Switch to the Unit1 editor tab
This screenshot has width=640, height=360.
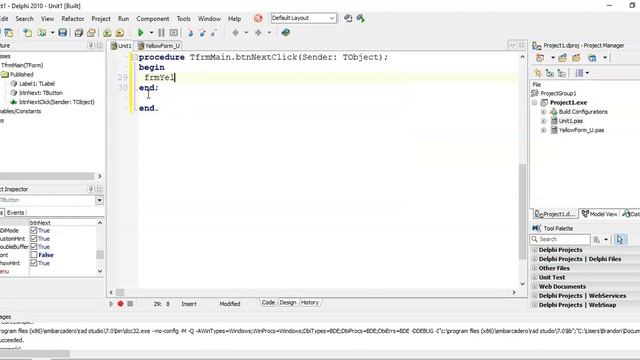click(x=121, y=46)
